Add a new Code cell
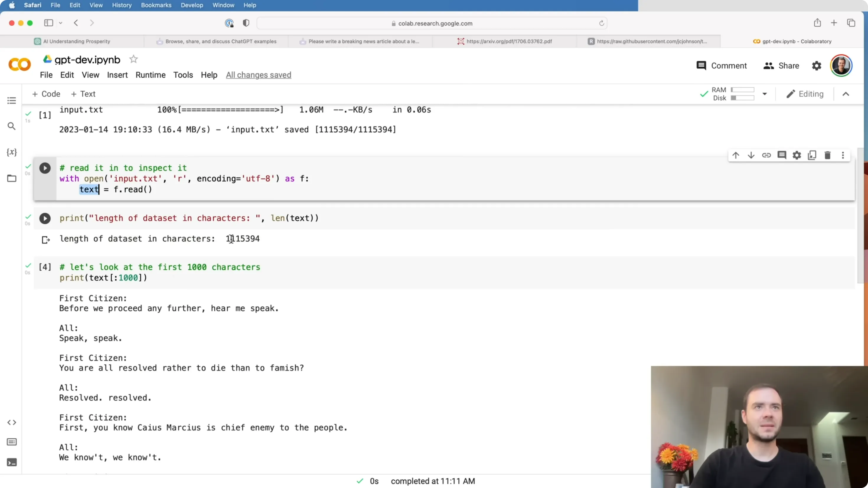 coord(46,94)
